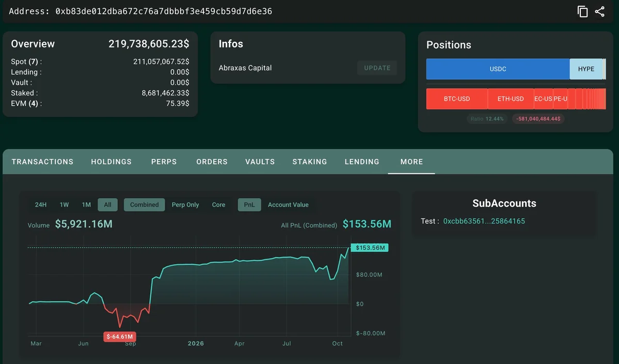619x364 pixels.
Task: Choose the 1W time range
Action: tap(65, 204)
